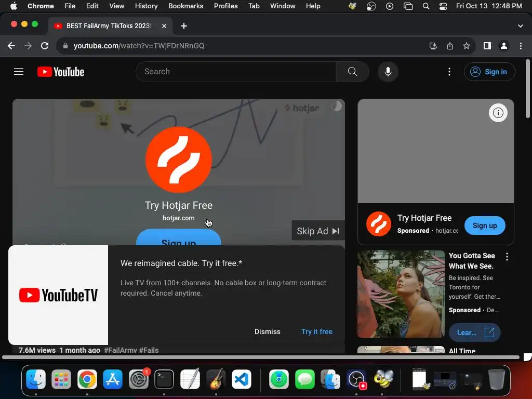Open the View menu
The image size is (532, 399).
coord(116,6)
